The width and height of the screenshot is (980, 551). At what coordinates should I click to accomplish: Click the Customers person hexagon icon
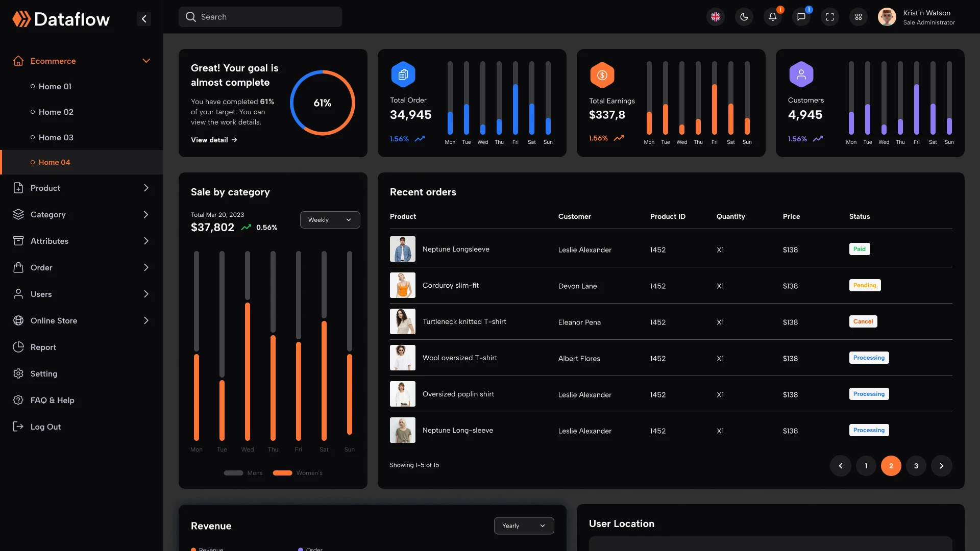(801, 75)
